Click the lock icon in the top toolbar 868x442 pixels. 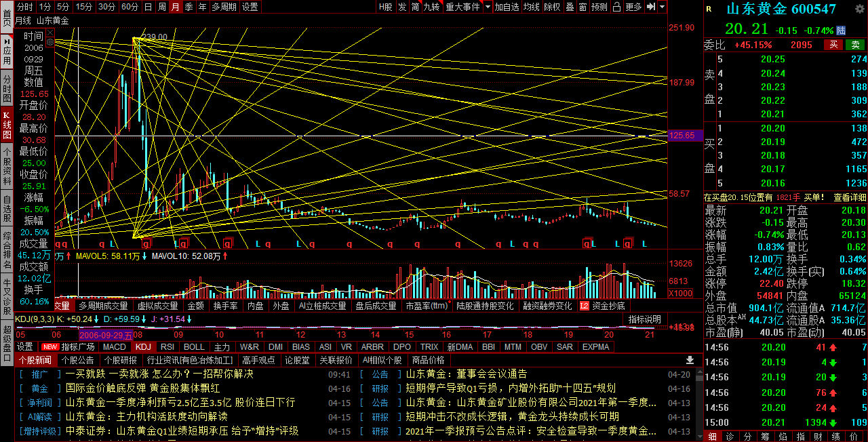(x=616, y=7)
